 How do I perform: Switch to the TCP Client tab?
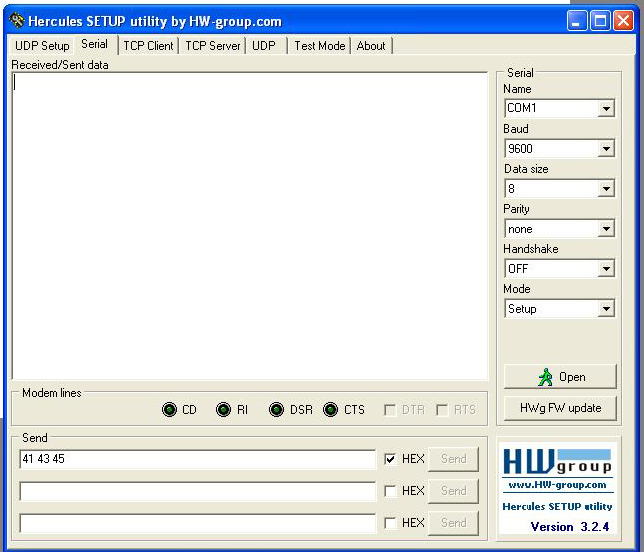[148, 46]
